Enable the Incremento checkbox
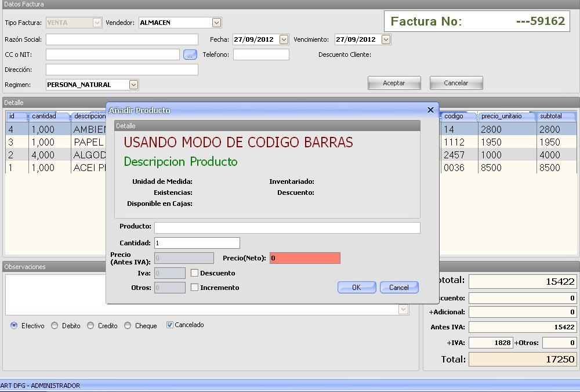 (x=195, y=287)
